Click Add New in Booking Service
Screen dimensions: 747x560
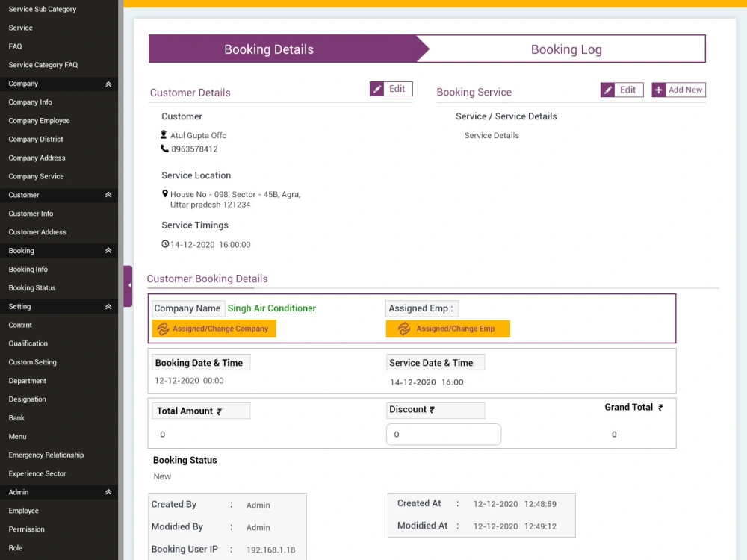click(679, 90)
